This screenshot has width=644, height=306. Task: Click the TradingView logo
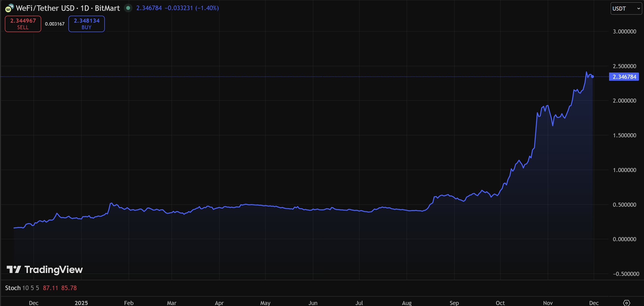[x=45, y=269]
